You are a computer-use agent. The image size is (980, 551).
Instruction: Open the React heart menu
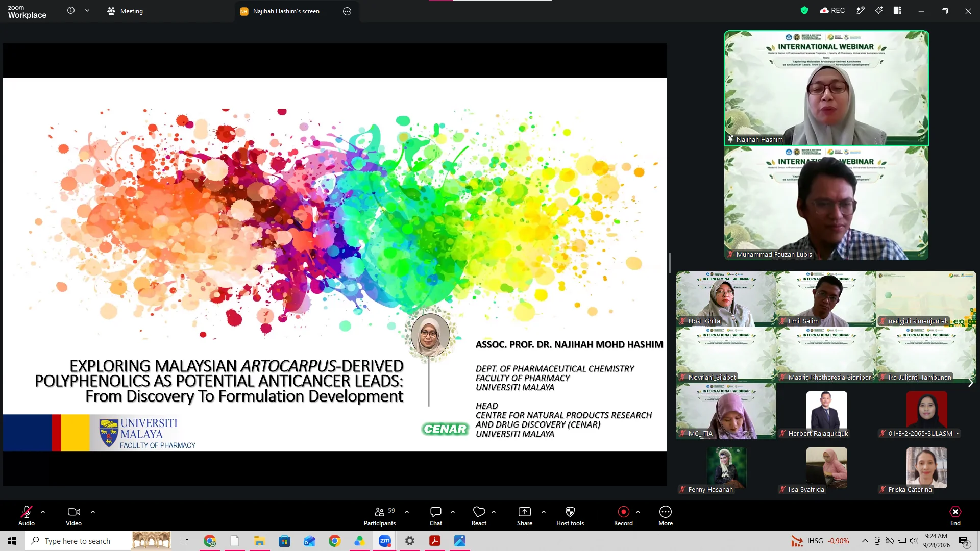479,515
